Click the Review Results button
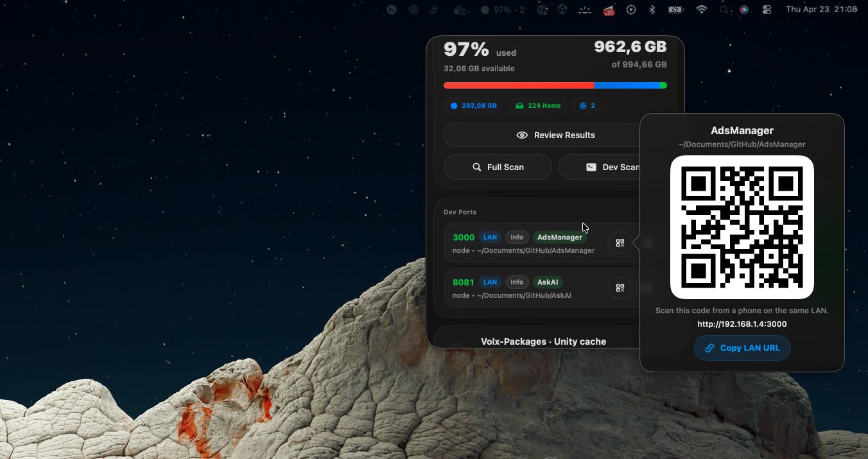Screen dimensions: 868x459 555,135
